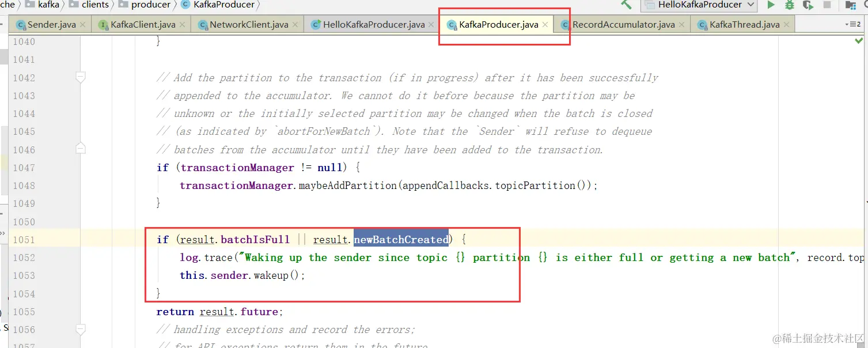Click the comment on line 1056
Image resolution: width=868 pixels, height=348 pixels.
(286, 330)
